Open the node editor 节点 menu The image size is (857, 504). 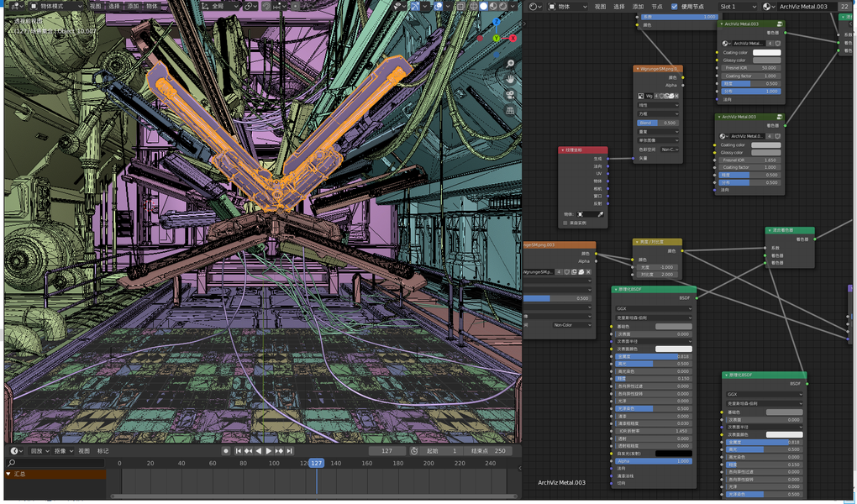(x=657, y=7)
